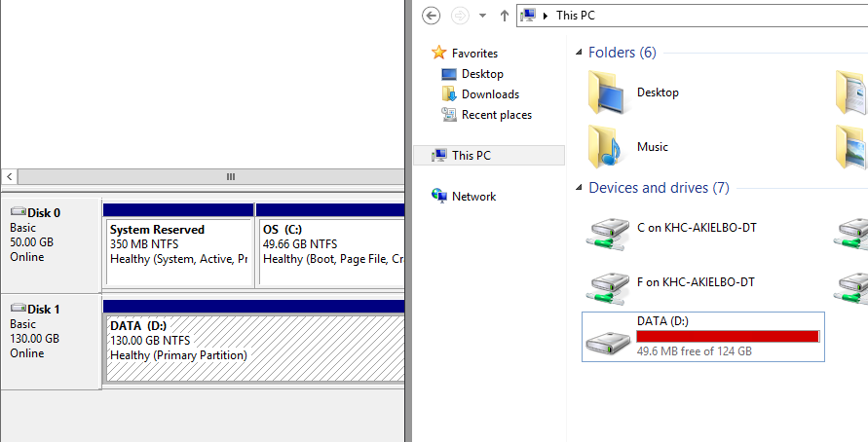The width and height of the screenshot is (868, 442).
Task: Select Network in the navigation pane
Action: (473, 197)
